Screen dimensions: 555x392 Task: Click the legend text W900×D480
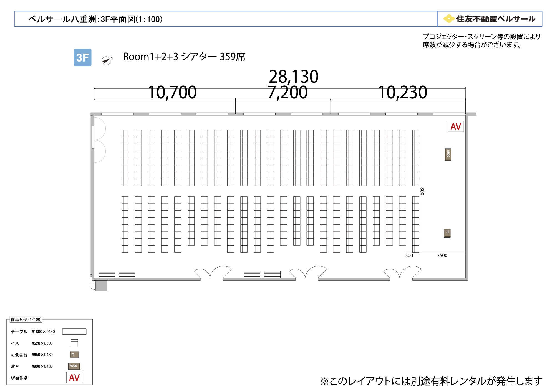click(x=42, y=366)
